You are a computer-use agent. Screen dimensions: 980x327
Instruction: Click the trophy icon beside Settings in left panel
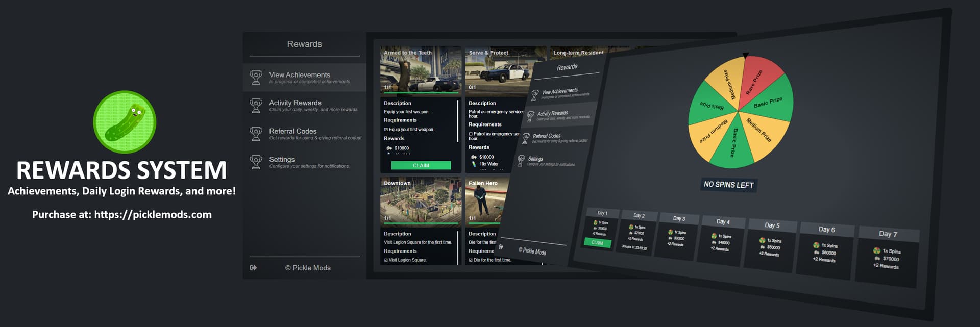point(256,162)
